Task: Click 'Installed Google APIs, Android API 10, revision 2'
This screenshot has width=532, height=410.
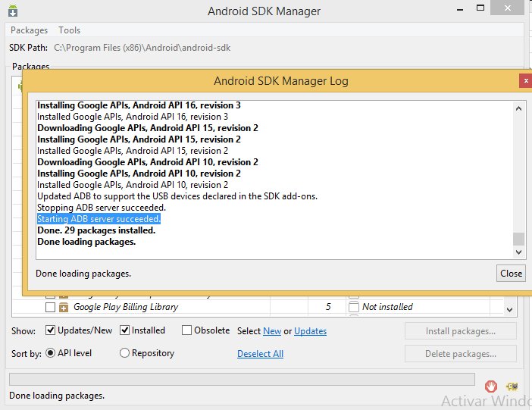Action: [x=133, y=185]
